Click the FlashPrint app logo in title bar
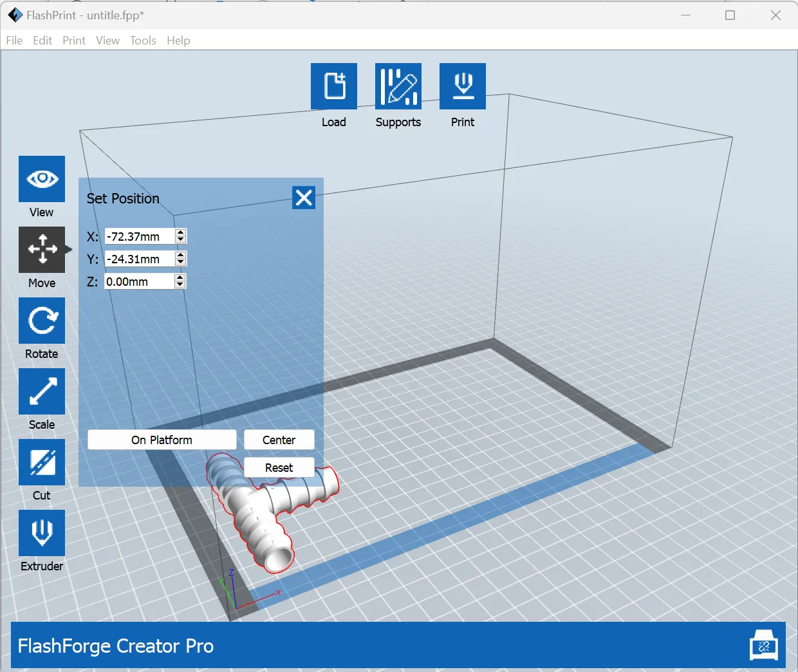798x672 pixels. pyautogui.click(x=15, y=15)
